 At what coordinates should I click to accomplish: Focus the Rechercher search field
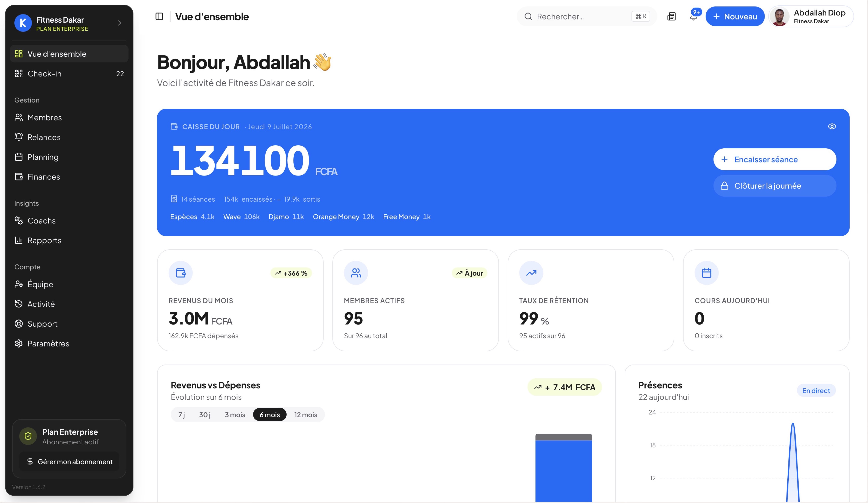point(587,16)
